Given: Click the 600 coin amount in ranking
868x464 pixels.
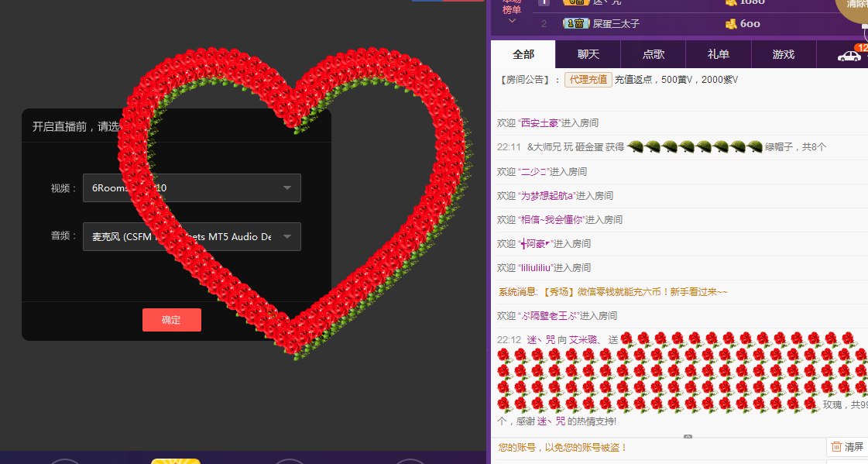Looking at the screenshot, I should [x=750, y=24].
